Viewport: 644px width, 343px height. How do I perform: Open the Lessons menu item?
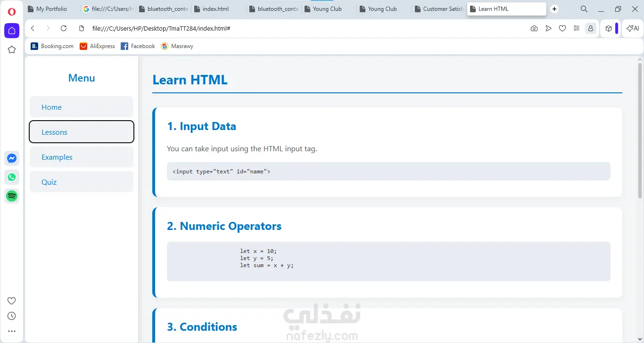tap(82, 132)
